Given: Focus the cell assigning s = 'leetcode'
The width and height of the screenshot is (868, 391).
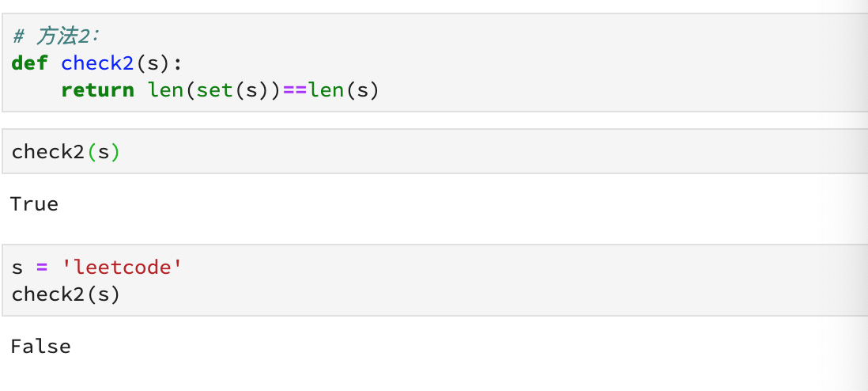Looking at the screenshot, I should (474, 280).
